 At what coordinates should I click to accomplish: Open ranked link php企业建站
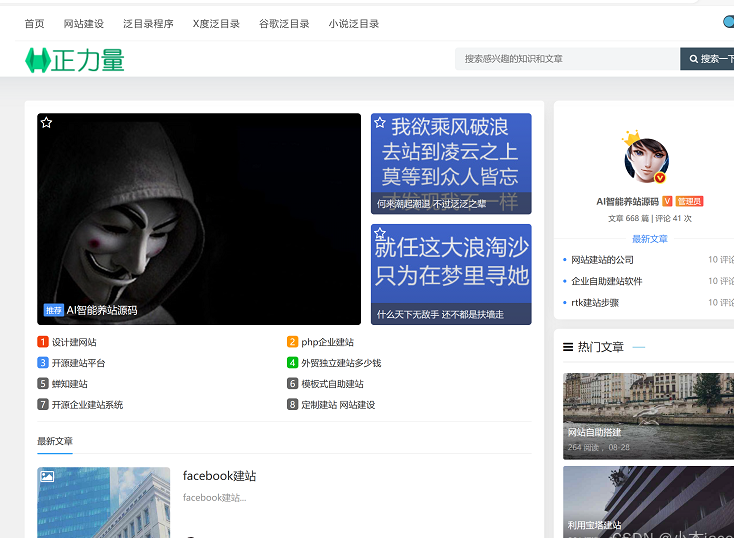click(327, 342)
